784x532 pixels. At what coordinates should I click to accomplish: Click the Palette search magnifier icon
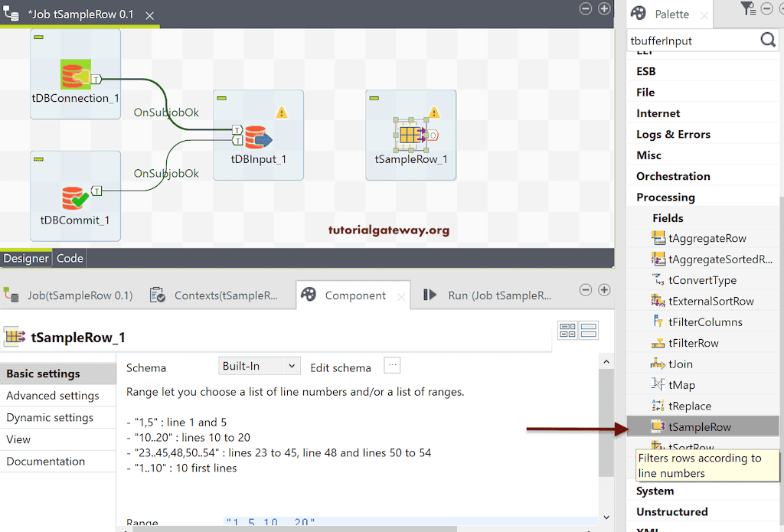[767, 39]
